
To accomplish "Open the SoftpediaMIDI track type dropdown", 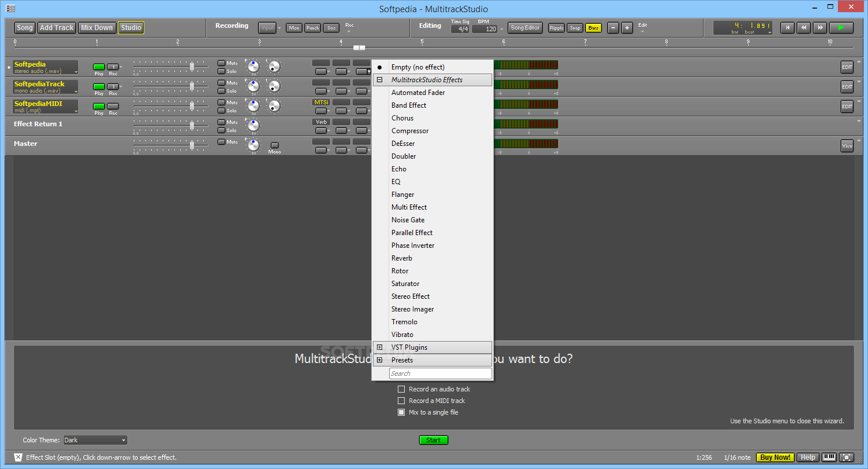I will [x=75, y=111].
